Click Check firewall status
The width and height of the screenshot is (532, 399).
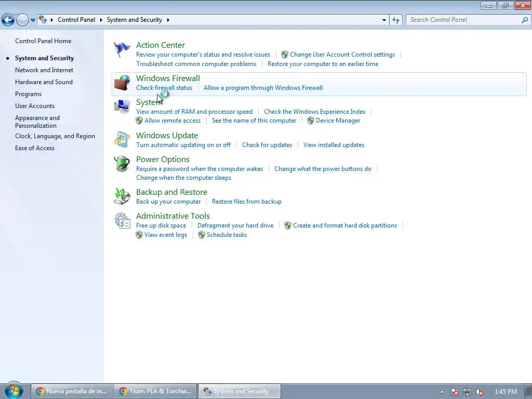tap(164, 87)
